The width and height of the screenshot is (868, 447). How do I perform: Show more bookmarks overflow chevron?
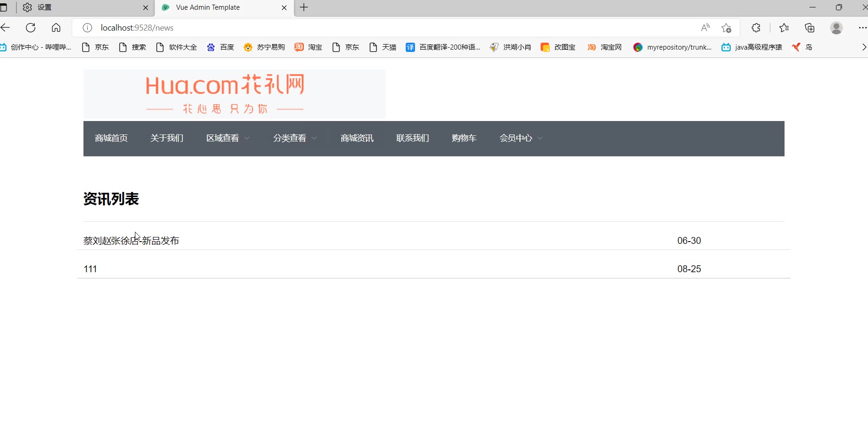coord(863,47)
